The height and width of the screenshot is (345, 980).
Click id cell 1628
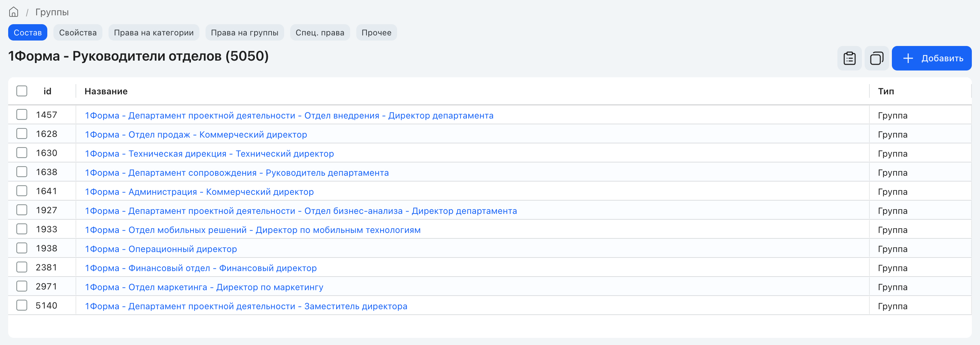point(46,134)
